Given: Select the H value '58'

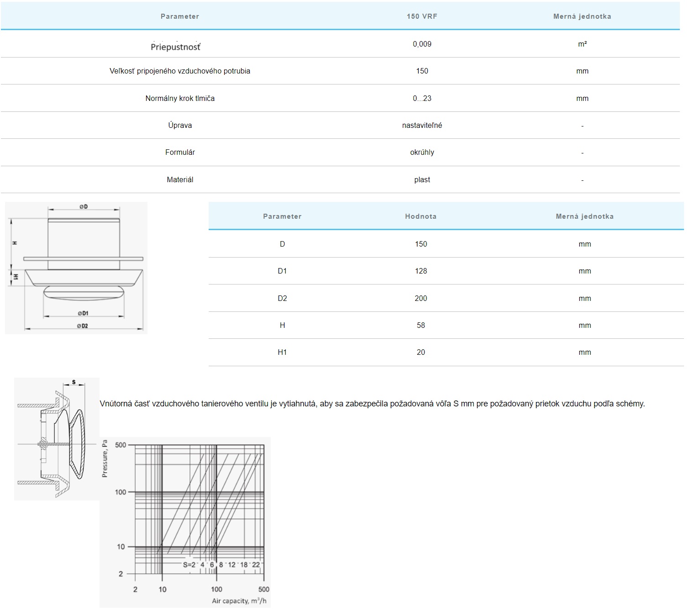Looking at the screenshot, I should 421,325.
